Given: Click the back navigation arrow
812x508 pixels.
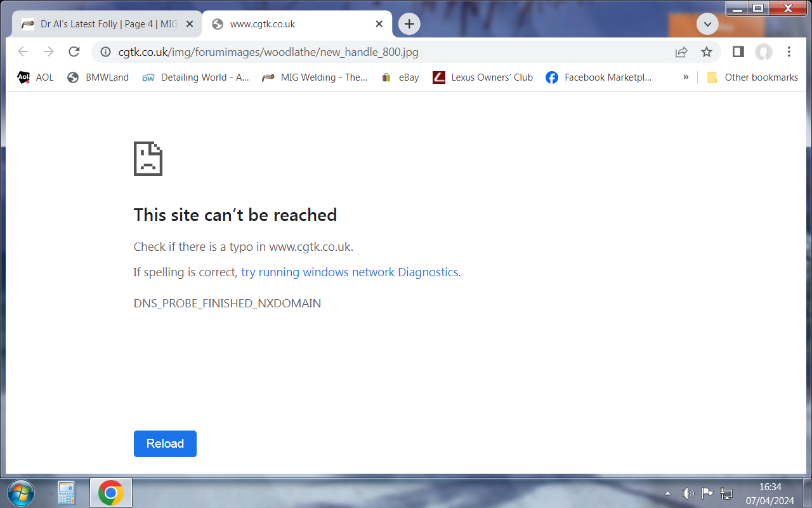Looking at the screenshot, I should coord(23,52).
